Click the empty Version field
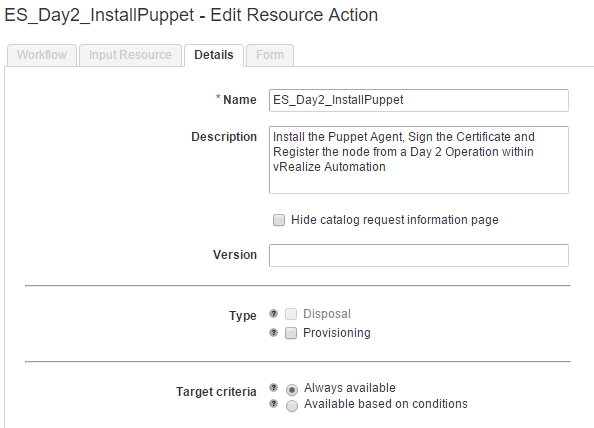594x428 pixels. pos(419,255)
